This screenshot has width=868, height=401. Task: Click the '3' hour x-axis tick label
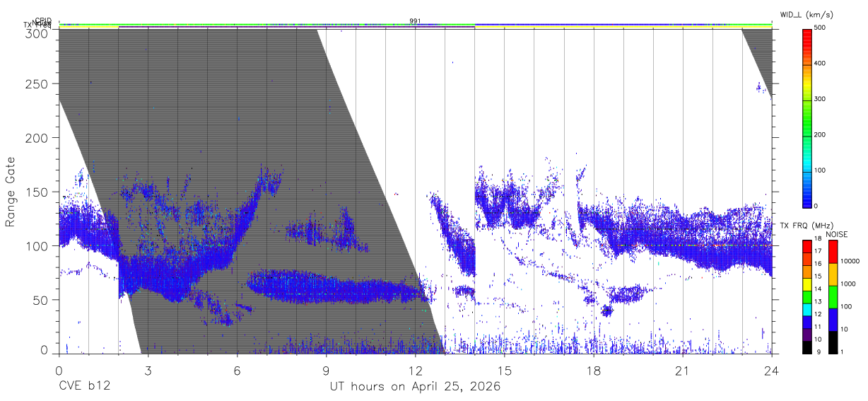pos(148,371)
